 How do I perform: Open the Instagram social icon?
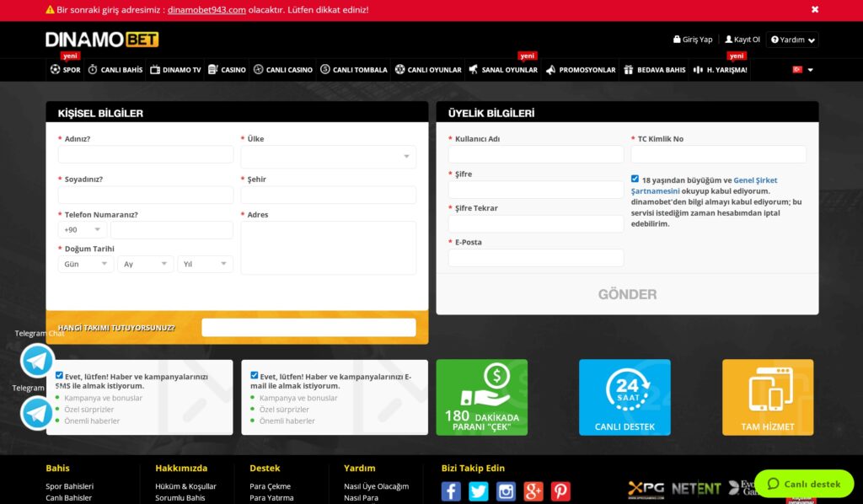click(x=506, y=491)
